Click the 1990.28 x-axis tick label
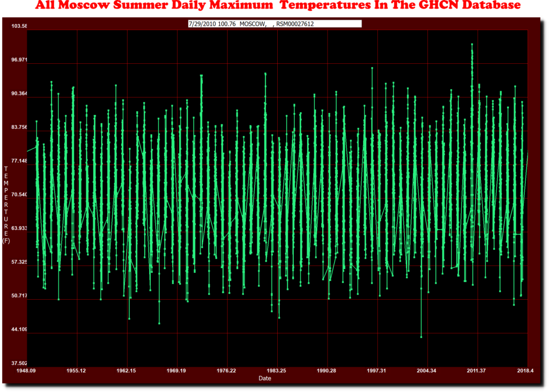 (x=327, y=371)
